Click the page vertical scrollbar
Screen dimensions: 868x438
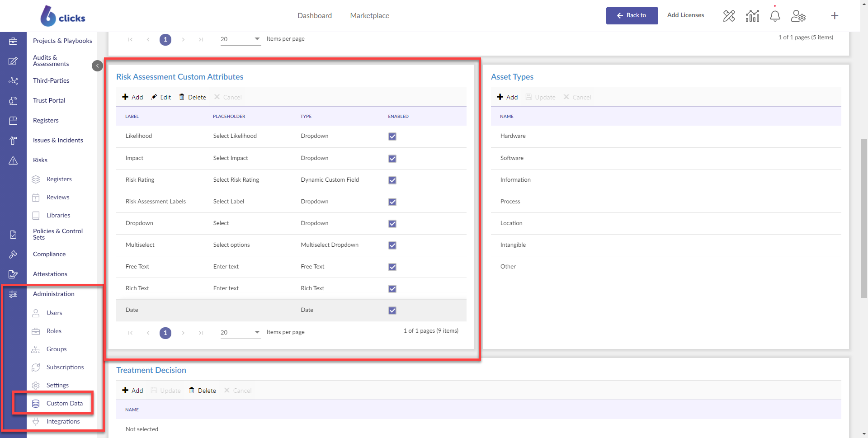864,217
